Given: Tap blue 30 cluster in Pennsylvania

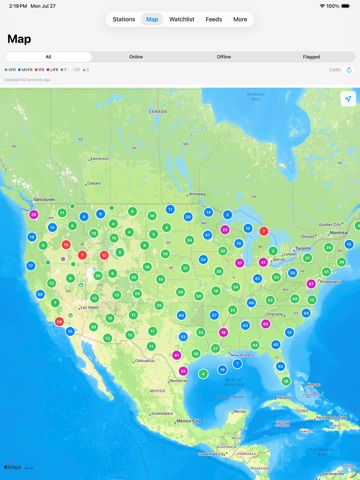Looking at the screenshot, I should (292, 273).
